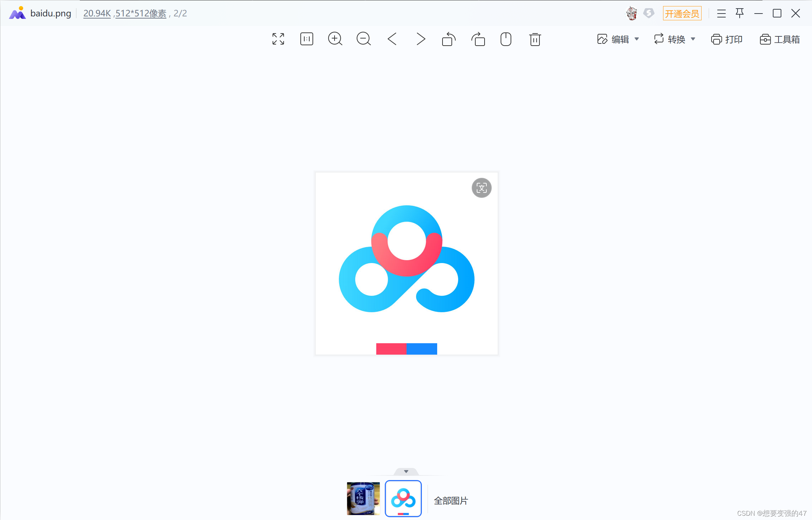Select the baidu logo thumbnail
812x520 pixels.
pos(403,498)
